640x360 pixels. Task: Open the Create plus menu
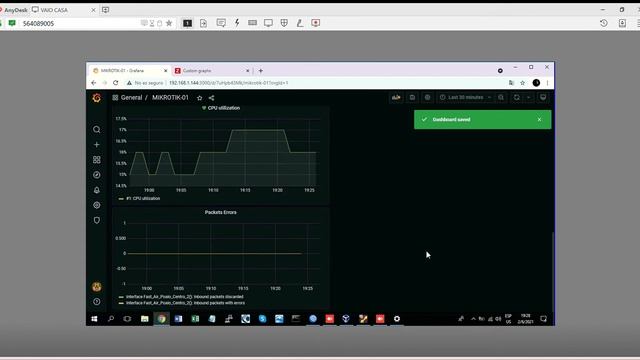[x=97, y=144]
